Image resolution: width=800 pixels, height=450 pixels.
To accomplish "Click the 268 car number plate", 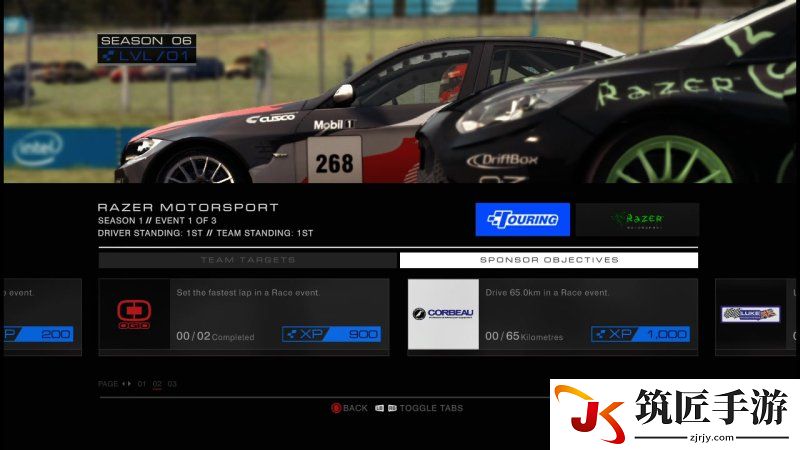I will tap(334, 161).
